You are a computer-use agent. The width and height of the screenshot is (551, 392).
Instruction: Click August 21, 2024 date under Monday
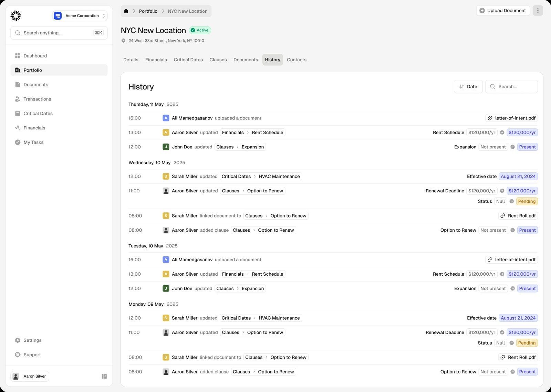pyautogui.click(x=518, y=318)
